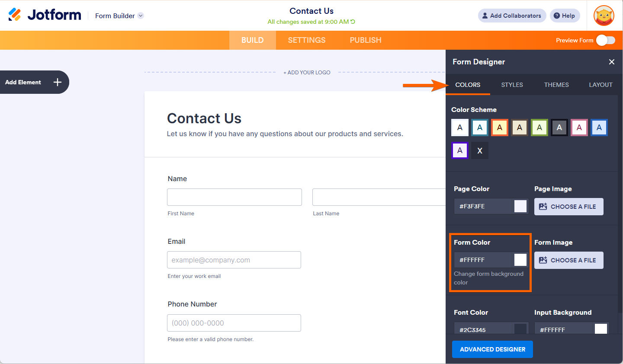Click the plus icon on Add Element

click(x=58, y=82)
